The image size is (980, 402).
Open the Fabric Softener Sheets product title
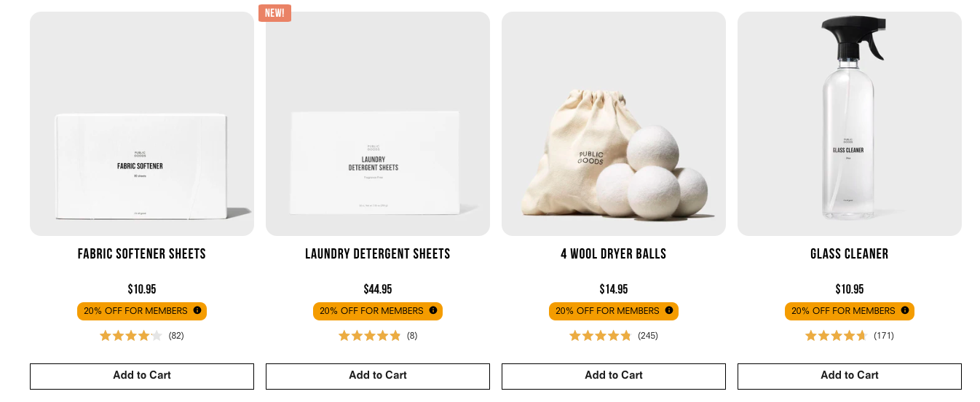142,254
